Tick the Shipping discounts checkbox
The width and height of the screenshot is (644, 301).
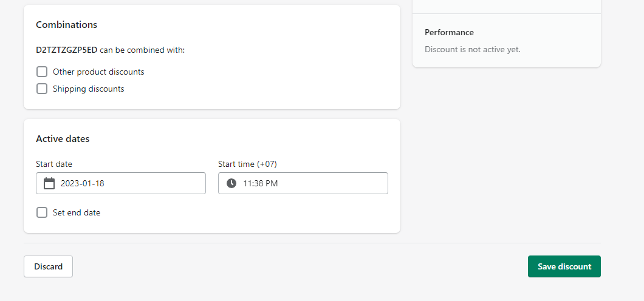[x=42, y=89]
